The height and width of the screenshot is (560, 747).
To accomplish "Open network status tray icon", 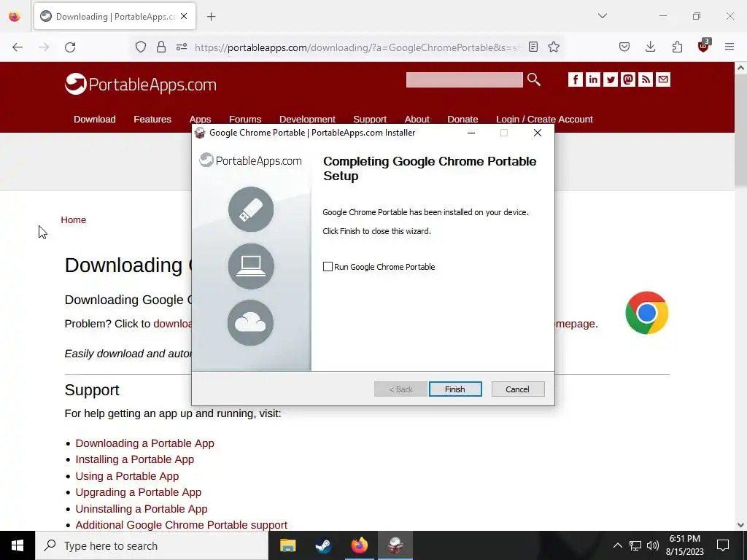I will click(x=635, y=545).
